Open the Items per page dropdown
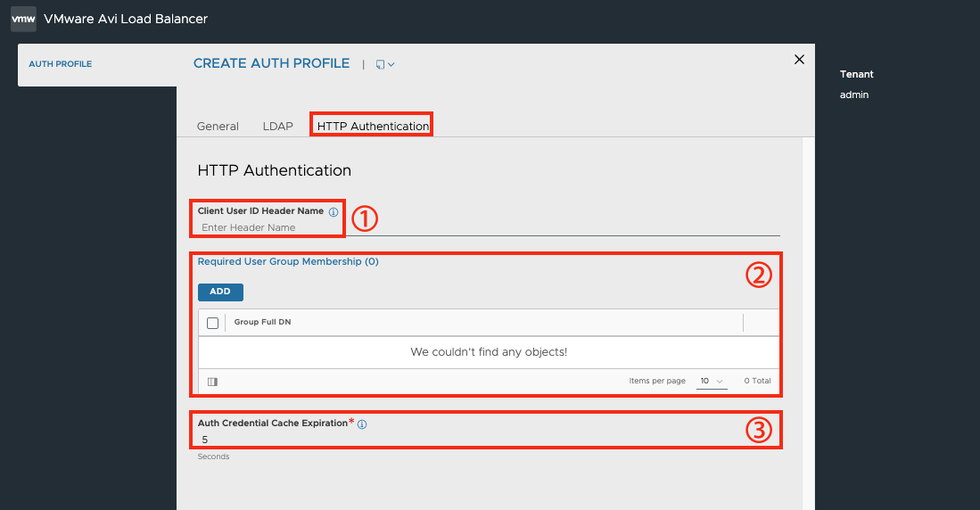The height and width of the screenshot is (510, 980). pos(712,382)
